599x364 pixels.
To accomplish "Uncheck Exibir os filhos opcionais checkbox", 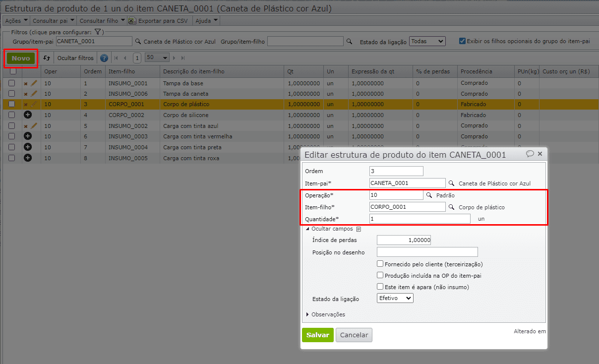I will [x=462, y=41].
